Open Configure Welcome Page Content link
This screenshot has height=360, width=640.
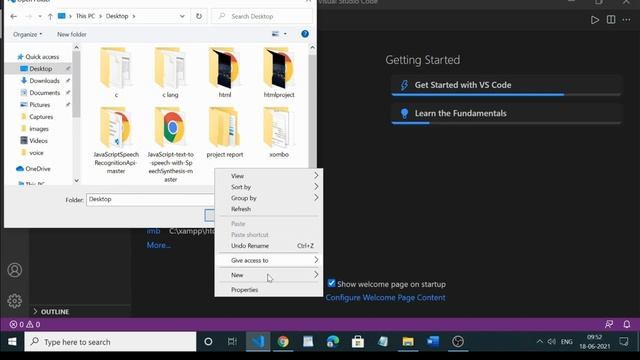point(385,298)
